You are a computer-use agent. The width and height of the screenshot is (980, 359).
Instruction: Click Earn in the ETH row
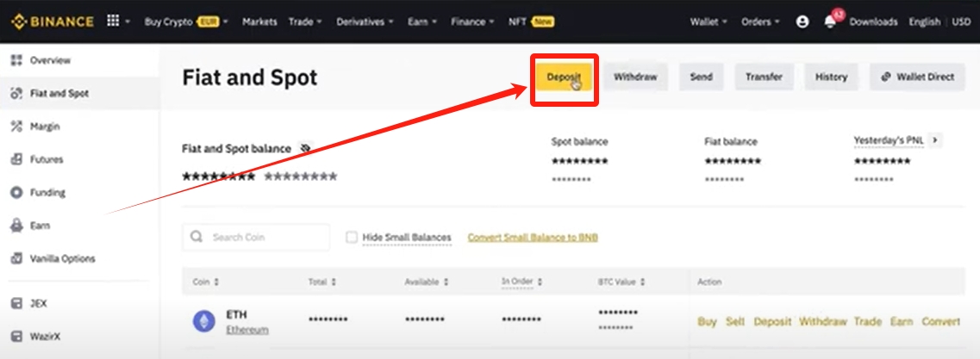tap(902, 321)
